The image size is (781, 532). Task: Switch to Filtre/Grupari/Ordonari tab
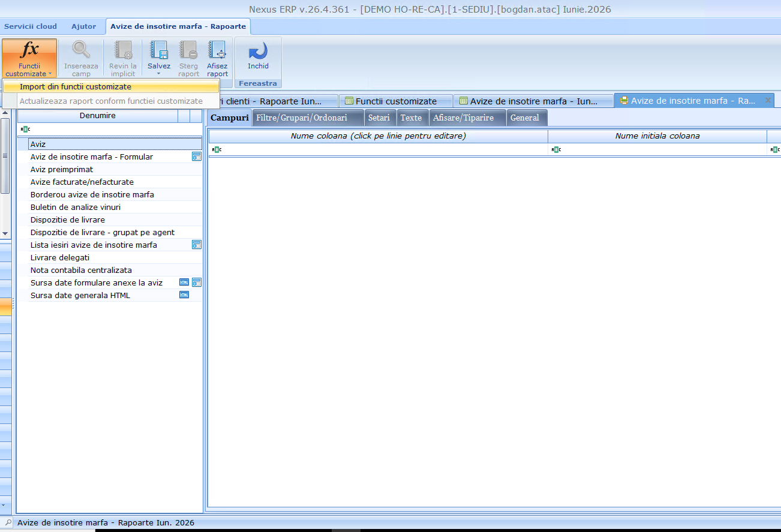tap(308, 118)
